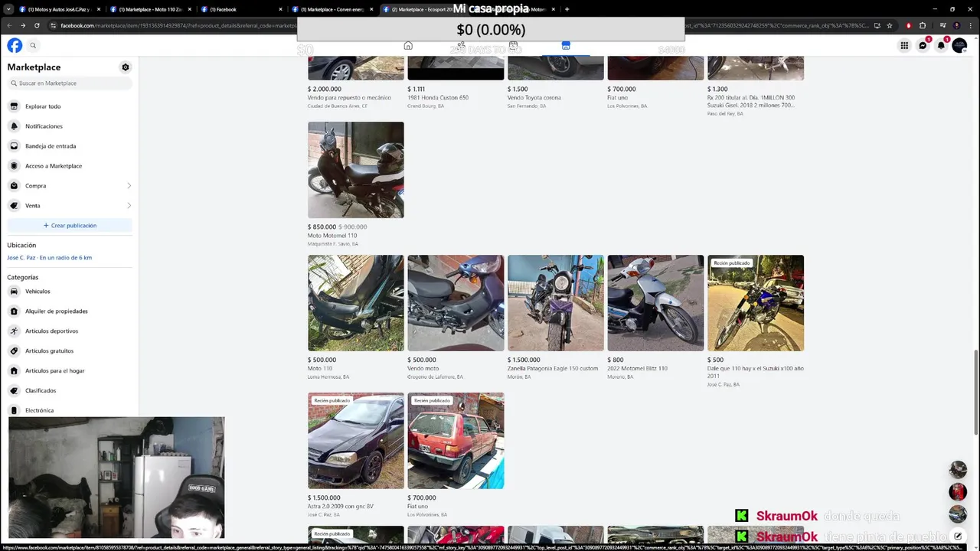The height and width of the screenshot is (551, 980).
Task: Click the Clasificados category icon
Action: [x=14, y=391]
